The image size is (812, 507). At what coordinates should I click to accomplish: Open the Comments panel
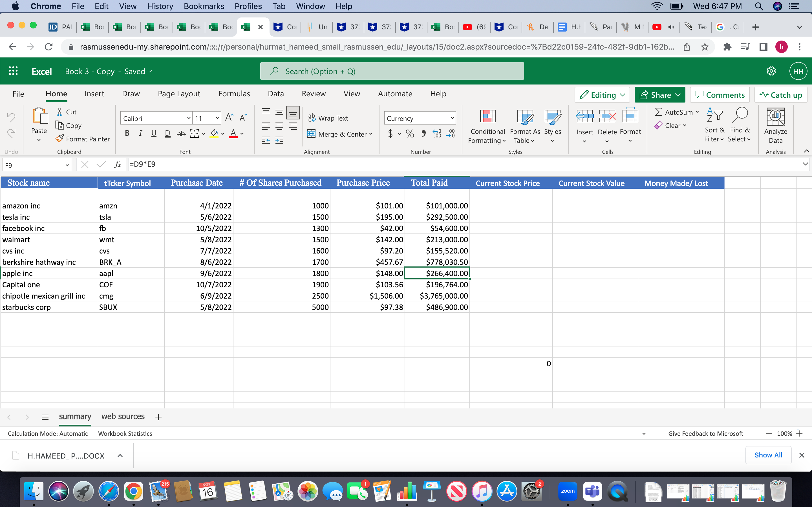tap(720, 95)
